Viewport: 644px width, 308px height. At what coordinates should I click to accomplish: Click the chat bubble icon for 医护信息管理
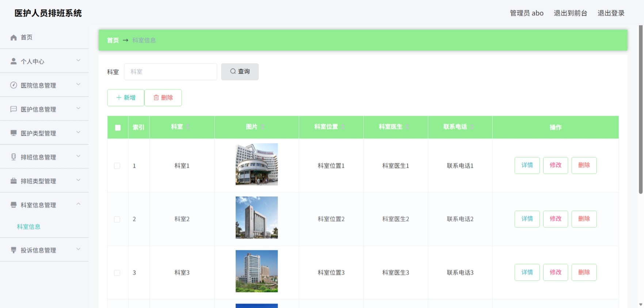(14, 109)
